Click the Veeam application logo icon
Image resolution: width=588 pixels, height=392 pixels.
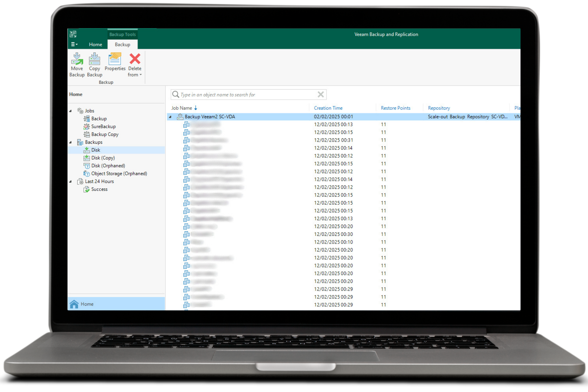73,34
